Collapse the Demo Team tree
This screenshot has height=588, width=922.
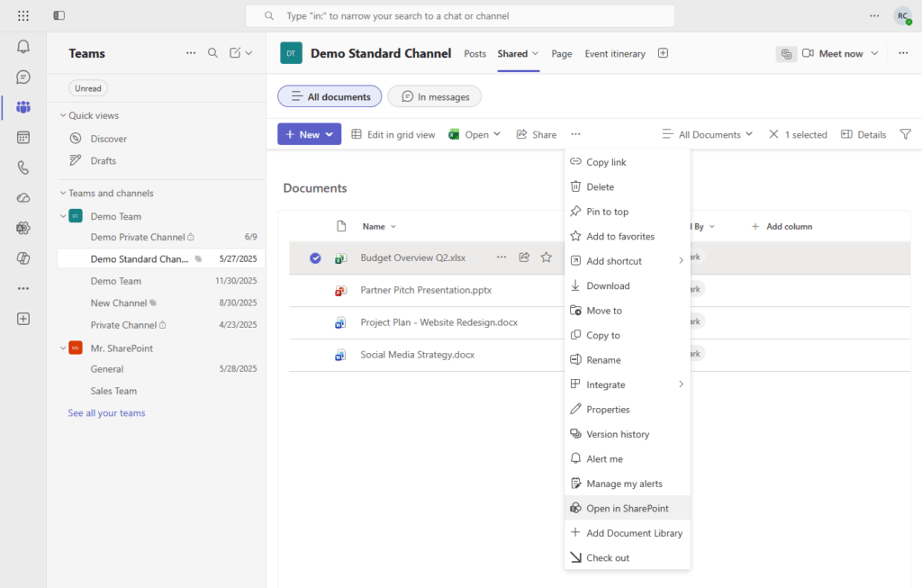coord(63,216)
